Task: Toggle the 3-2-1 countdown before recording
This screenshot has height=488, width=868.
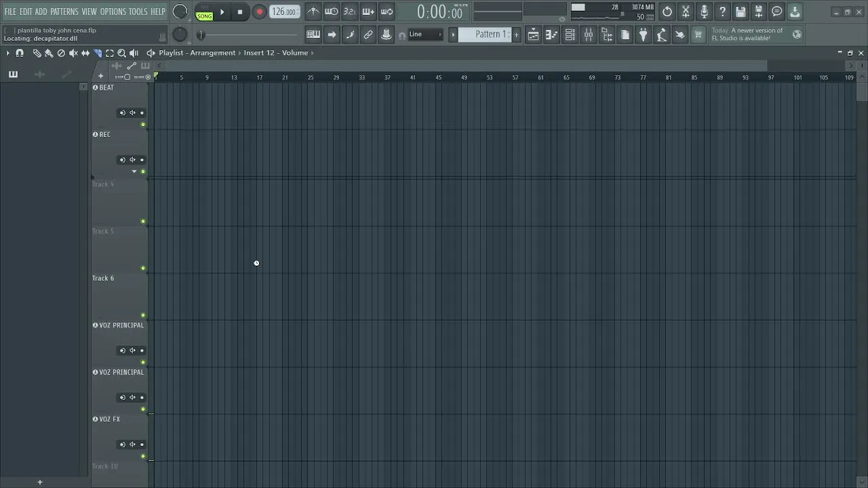Action: tap(350, 12)
